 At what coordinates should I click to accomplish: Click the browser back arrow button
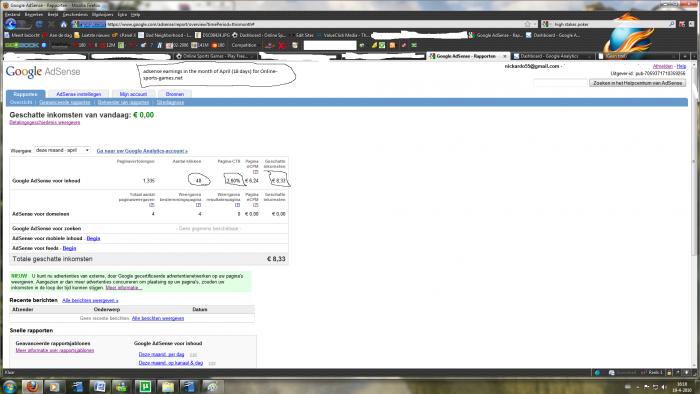tap(11, 24)
